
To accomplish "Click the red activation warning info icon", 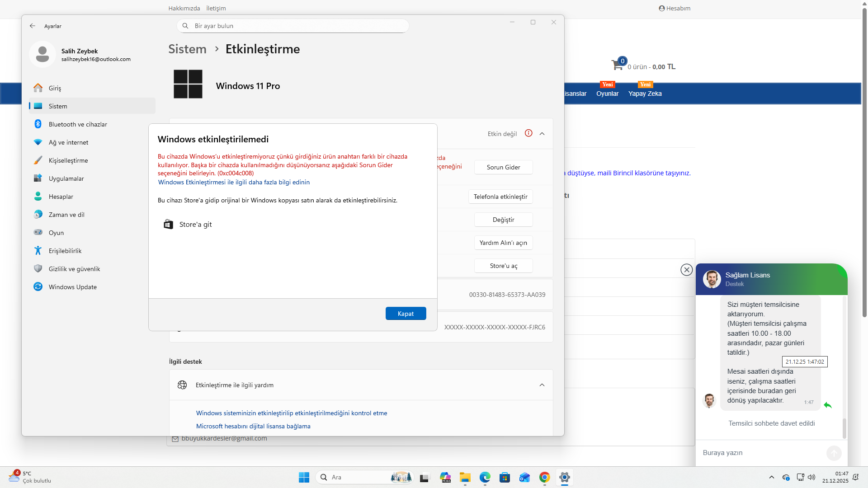I will (528, 133).
